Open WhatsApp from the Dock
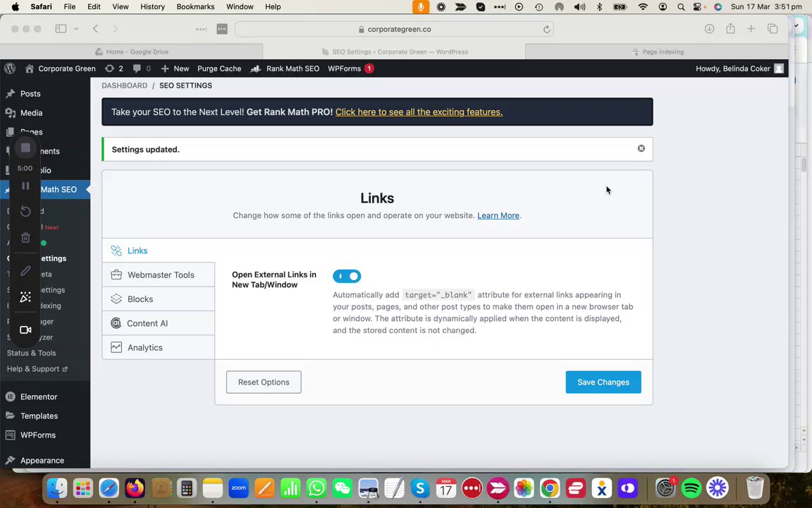Viewport: 812px width, 508px height. tap(316, 488)
